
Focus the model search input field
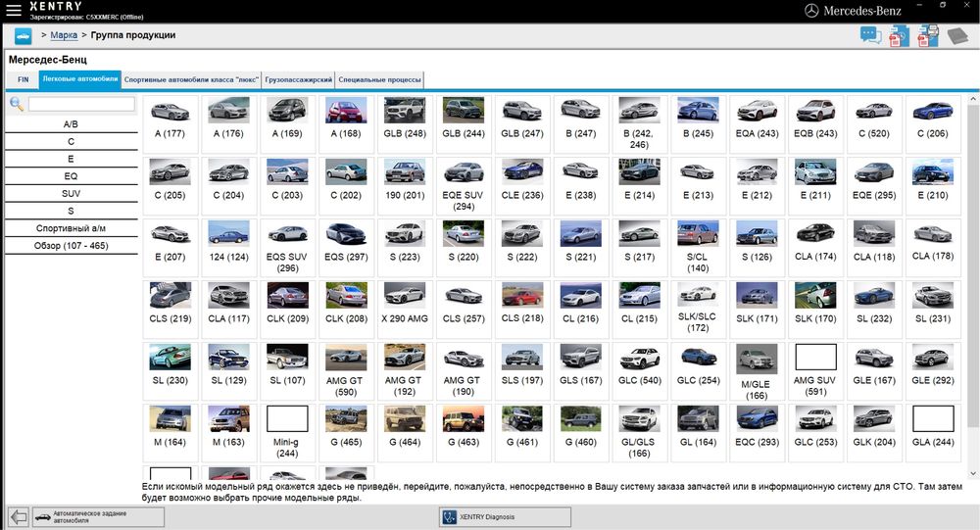(81, 104)
